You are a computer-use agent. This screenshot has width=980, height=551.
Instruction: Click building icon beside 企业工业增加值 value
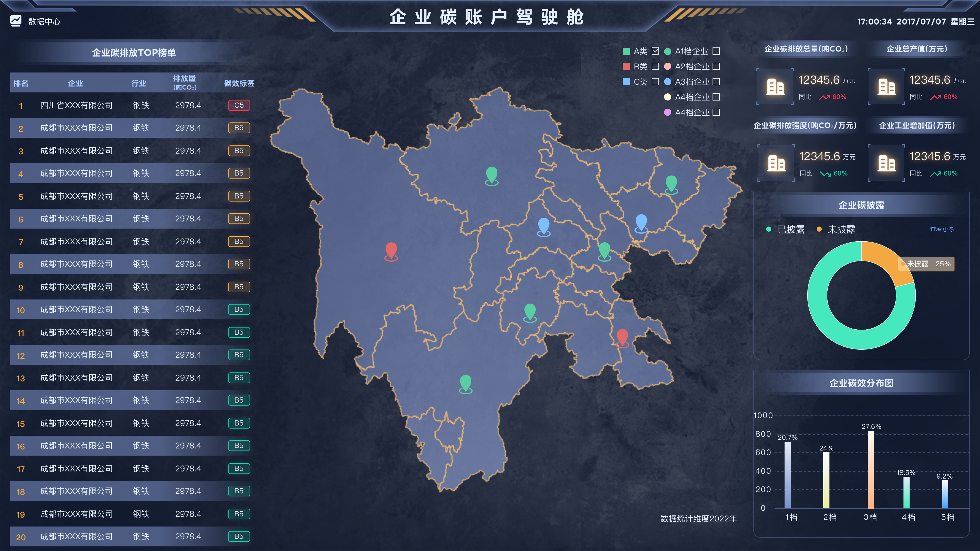pyautogui.click(x=886, y=163)
